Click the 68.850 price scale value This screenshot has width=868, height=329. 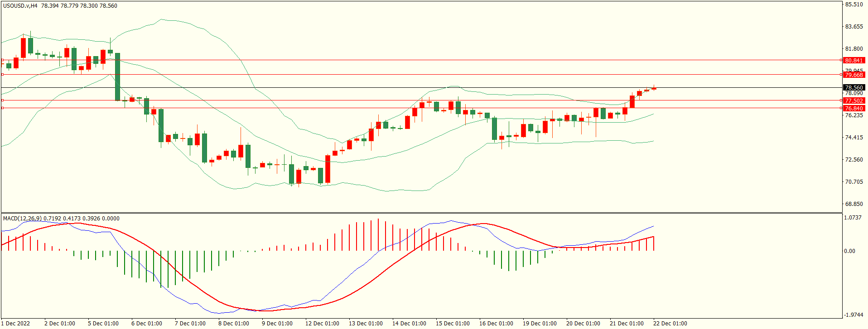point(854,204)
